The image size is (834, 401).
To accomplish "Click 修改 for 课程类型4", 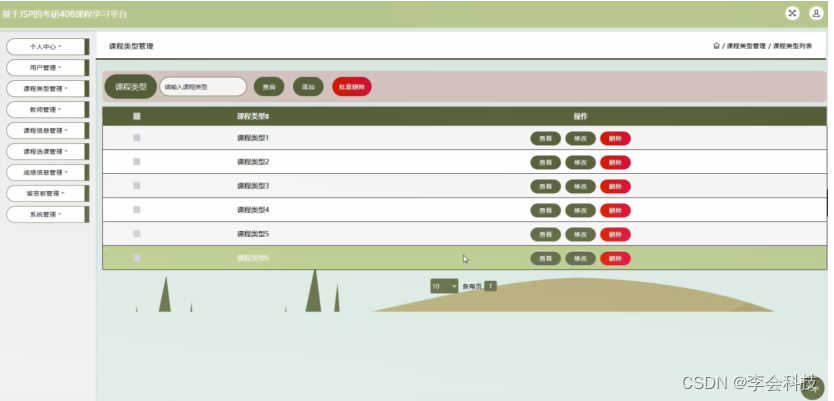I will [580, 210].
